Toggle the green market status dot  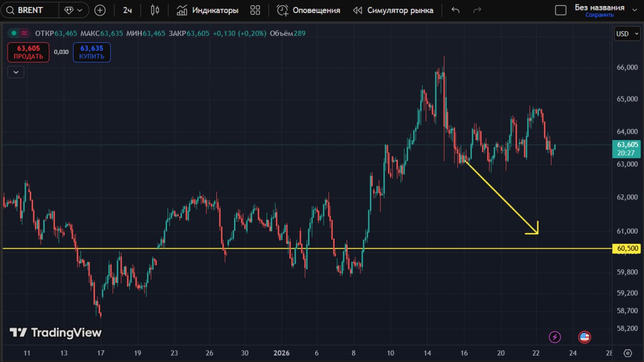tap(14, 33)
